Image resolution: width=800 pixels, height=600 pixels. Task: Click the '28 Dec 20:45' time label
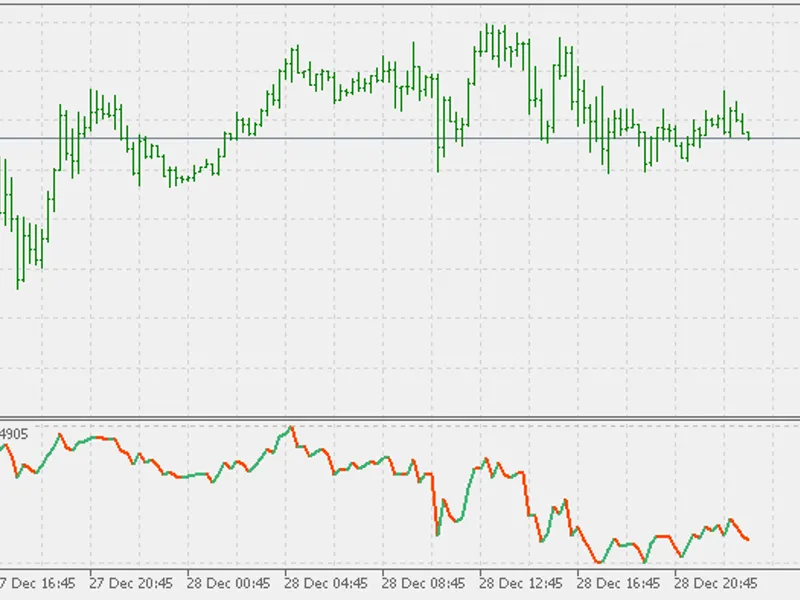click(716, 583)
